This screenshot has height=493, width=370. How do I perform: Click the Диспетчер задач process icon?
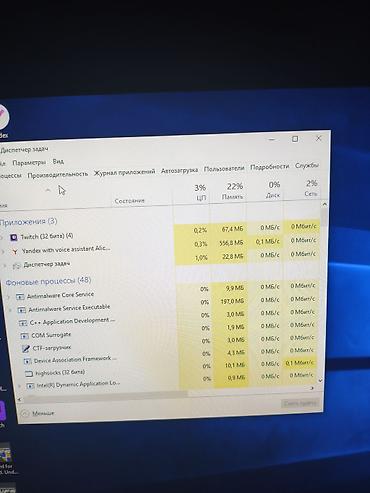(16, 266)
